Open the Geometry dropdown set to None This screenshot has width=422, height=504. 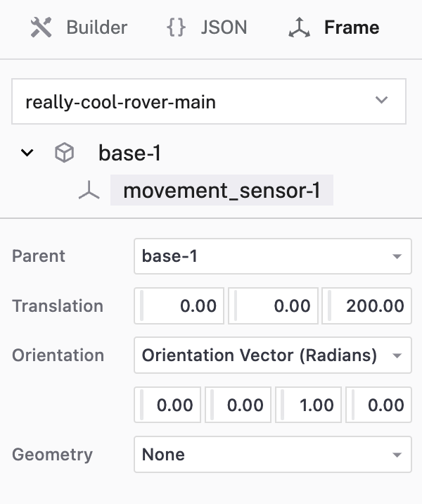272,455
